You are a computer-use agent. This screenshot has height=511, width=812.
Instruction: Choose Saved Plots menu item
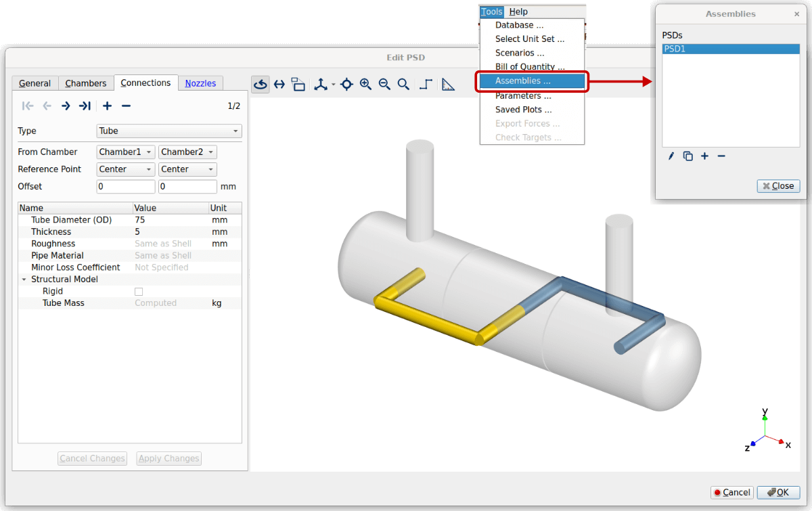coord(532,110)
